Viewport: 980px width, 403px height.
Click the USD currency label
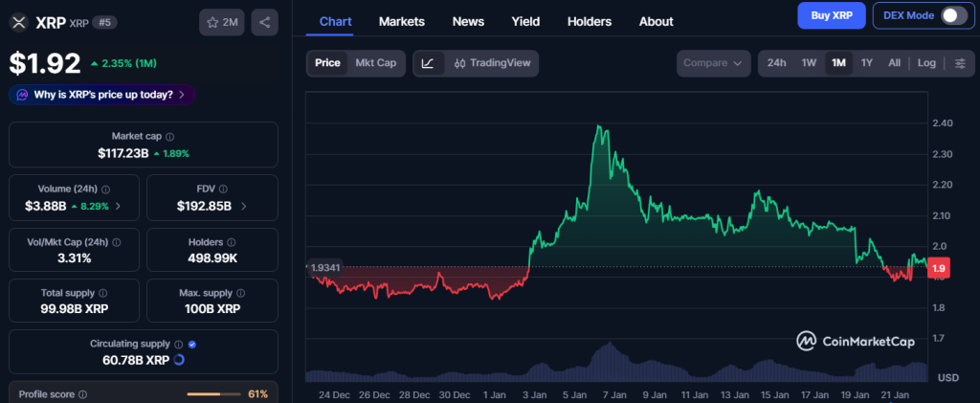(948, 377)
